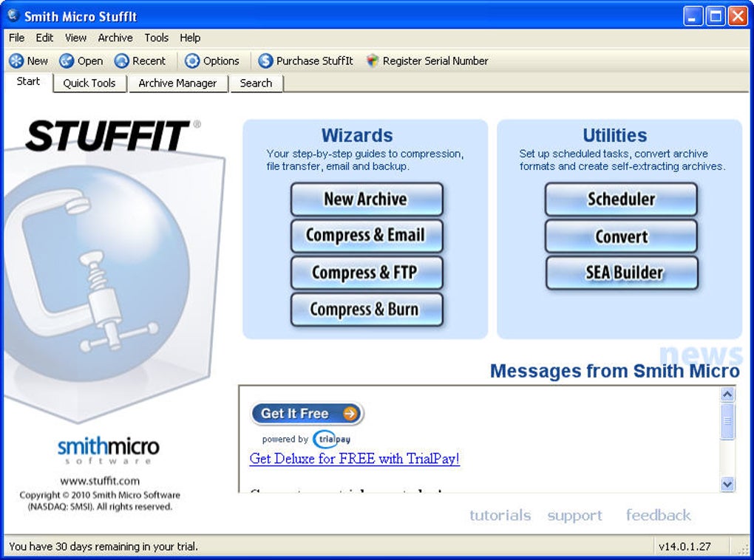Start the Compress & Email wizard
Image resolution: width=754 pixels, height=560 pixels.
click(x=367, y=236)
